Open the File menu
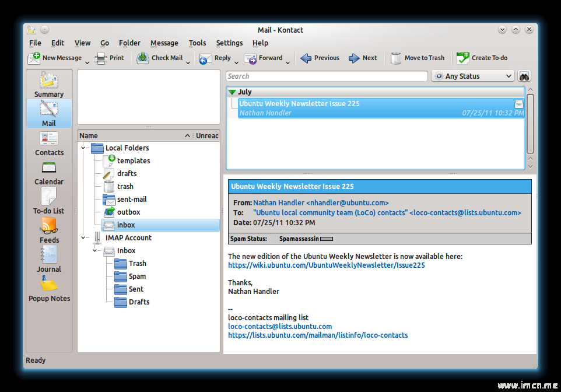The image size is (561, 392). [35, 43]
